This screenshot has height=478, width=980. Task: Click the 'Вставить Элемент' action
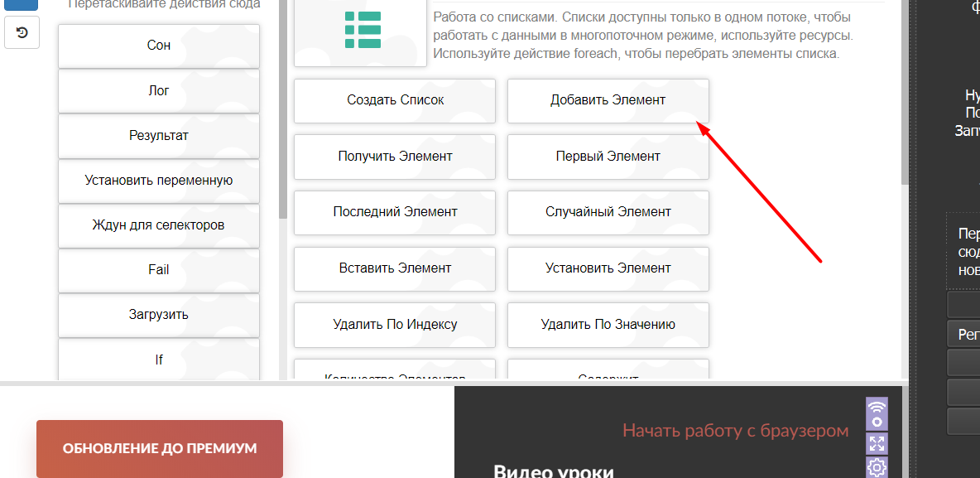395,268
